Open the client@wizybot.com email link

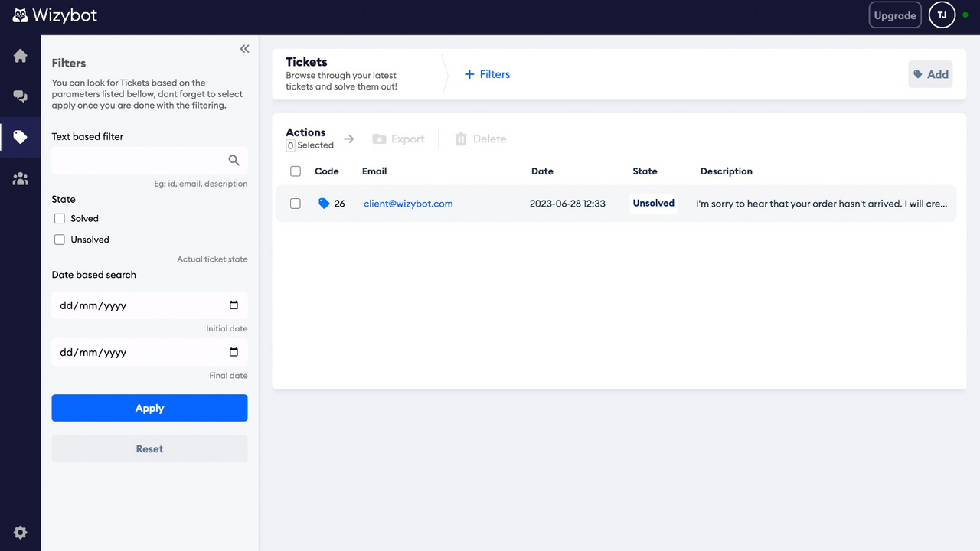408,204
